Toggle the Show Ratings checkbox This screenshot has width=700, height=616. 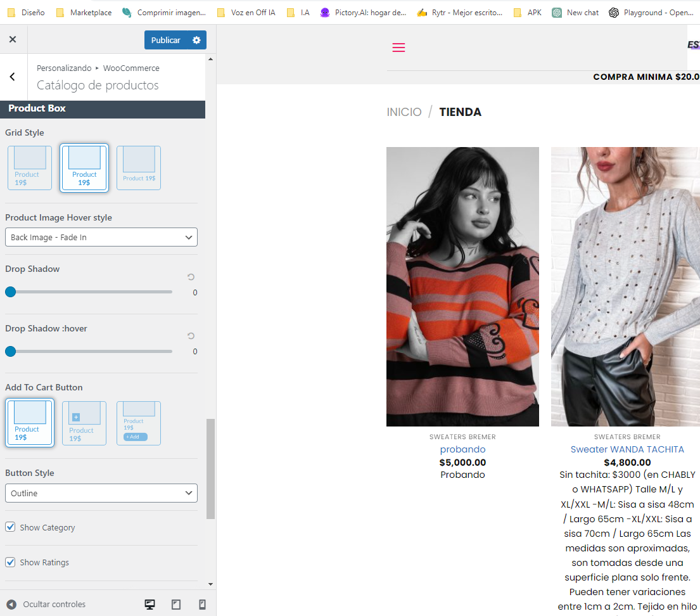click(10, 562)
